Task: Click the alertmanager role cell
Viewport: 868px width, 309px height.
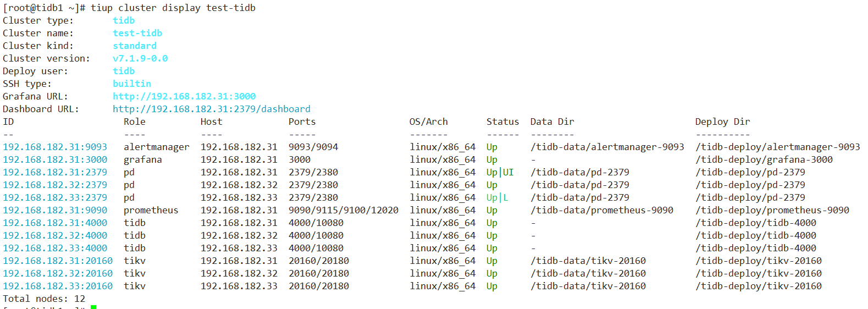Action: (157, 147)
